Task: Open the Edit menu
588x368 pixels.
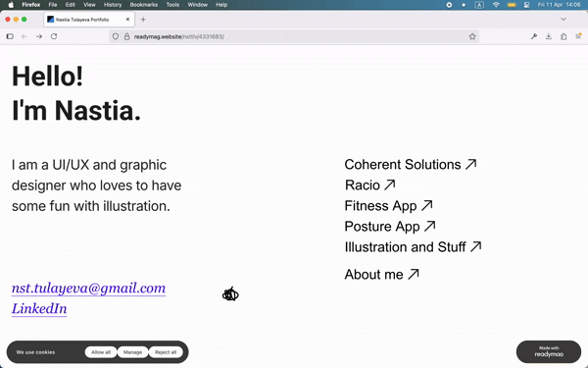Action: pos(71,5)
